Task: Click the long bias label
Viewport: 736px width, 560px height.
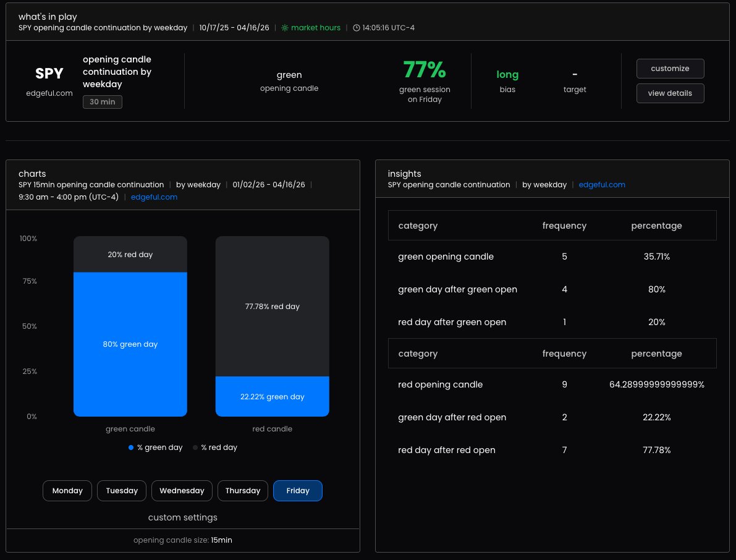Action: coord(507,74)
